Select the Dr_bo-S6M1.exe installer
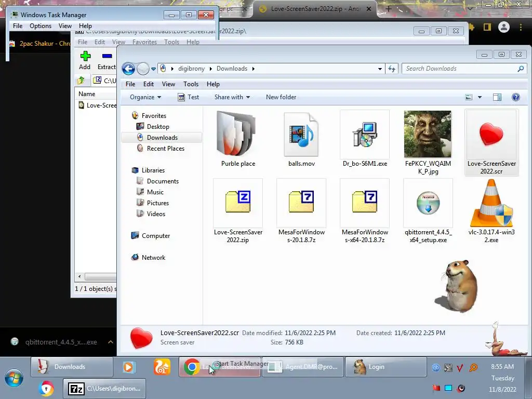The image size is (532, 399). coord(365,138)
